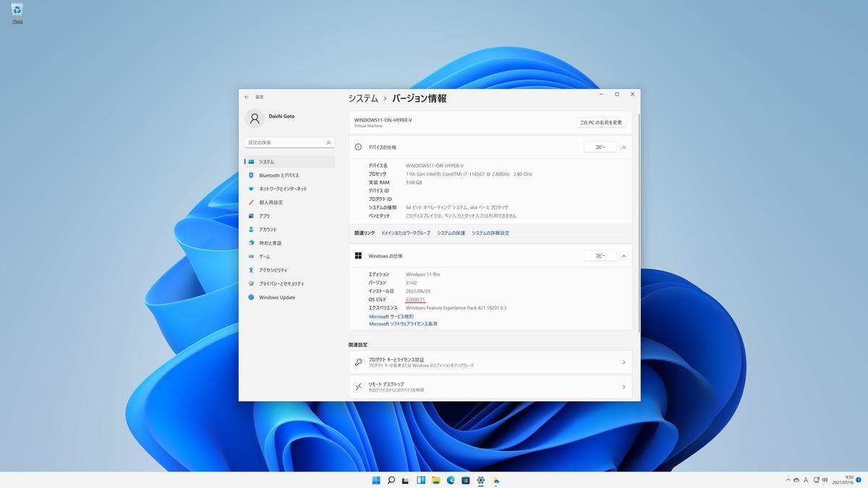The height and width of the screenshot is (488, 868).
Task: Open the network tray icon
Action: click(815, 480)
